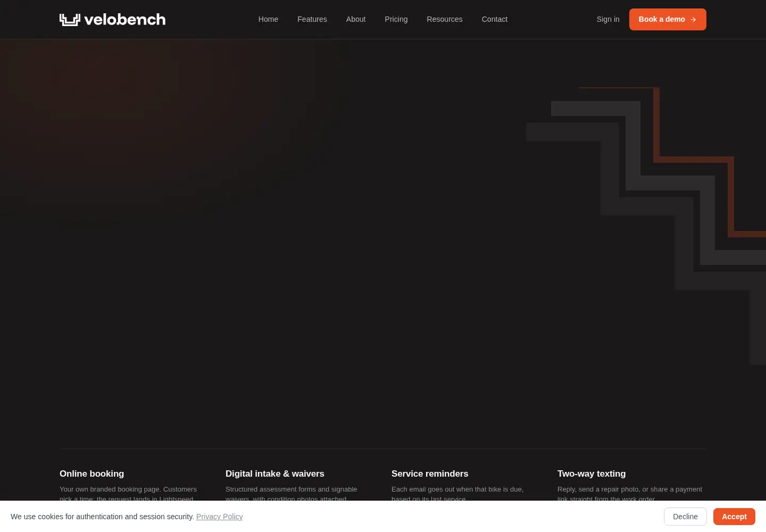The image size is (766, 532).
Task: Click the velobench logo icon
Action: [x=70, y=20]
